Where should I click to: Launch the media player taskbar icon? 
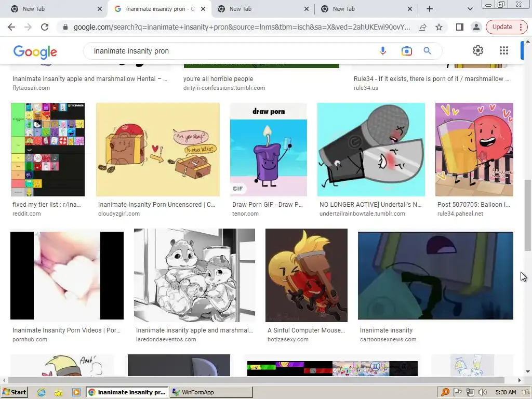click(x=76, y=392)
